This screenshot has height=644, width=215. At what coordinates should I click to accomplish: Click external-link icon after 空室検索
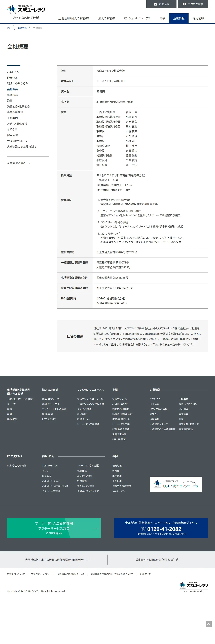click(178, 560)
